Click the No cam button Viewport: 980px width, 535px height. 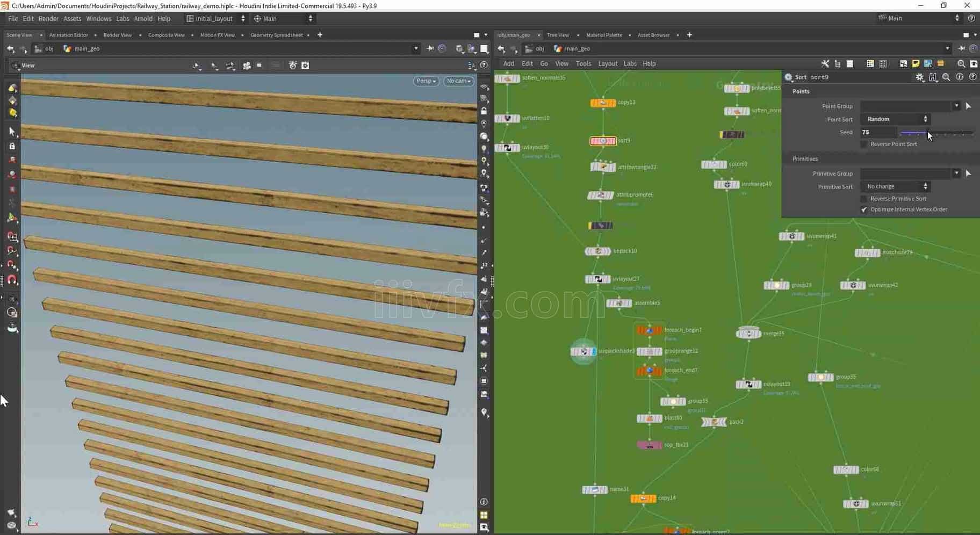point(458,81)
